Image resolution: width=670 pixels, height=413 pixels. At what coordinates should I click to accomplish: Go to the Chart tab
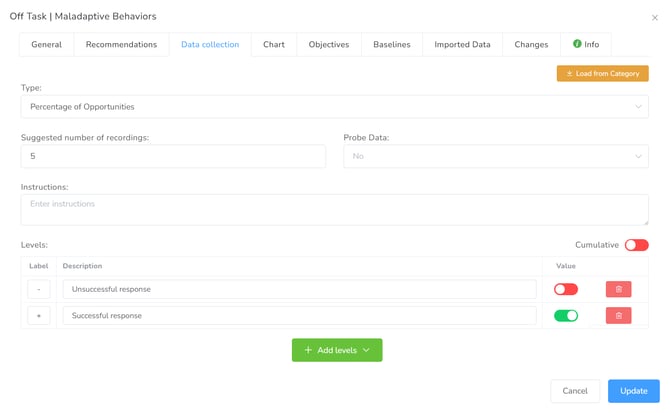(273, 44)
